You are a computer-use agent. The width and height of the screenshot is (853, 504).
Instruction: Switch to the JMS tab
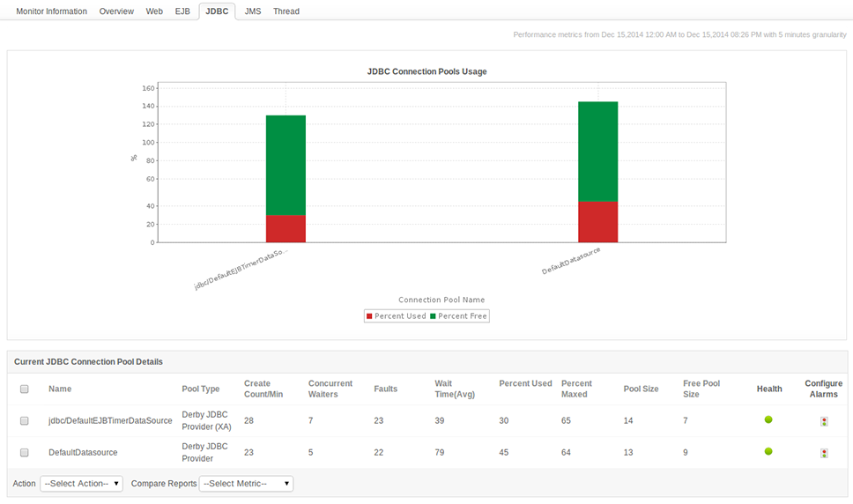[253, 11]
